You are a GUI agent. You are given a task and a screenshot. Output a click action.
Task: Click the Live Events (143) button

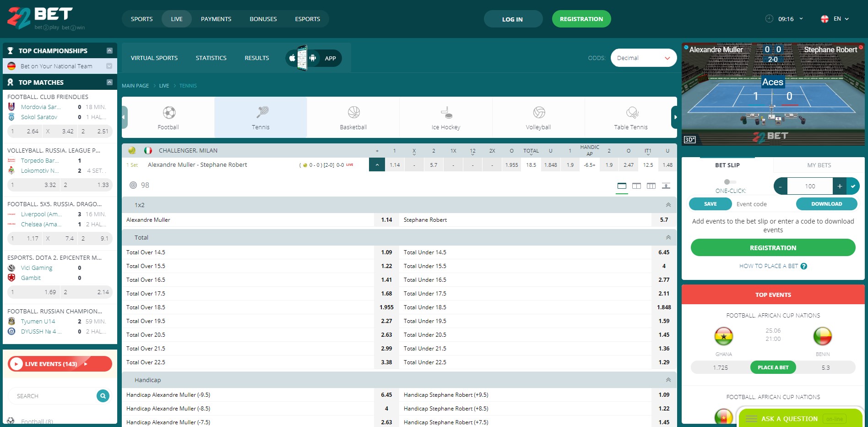(x=60, y=364)
